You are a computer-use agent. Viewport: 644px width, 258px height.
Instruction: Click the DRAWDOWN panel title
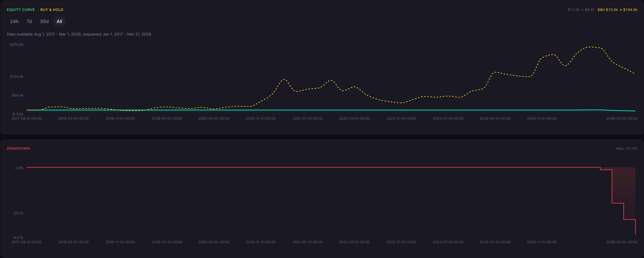pyautogui.click(x=19, y=149)
